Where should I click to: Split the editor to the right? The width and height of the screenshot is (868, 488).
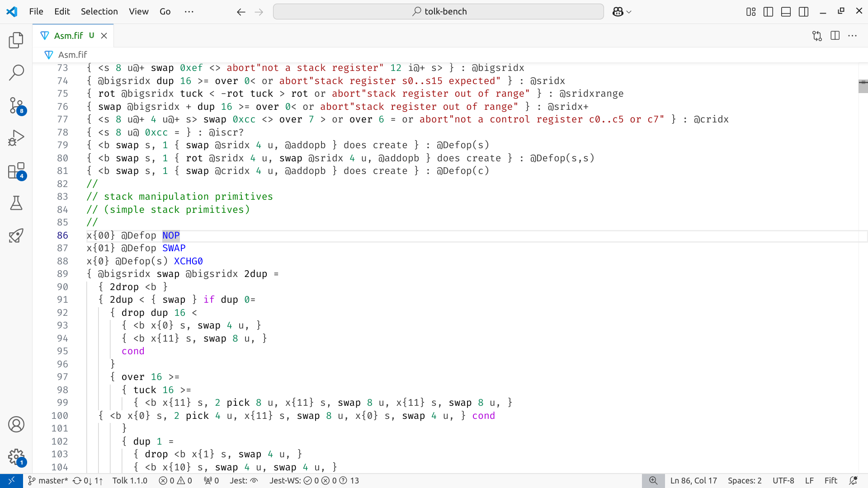pyautogui.click(x=835, y=36)
